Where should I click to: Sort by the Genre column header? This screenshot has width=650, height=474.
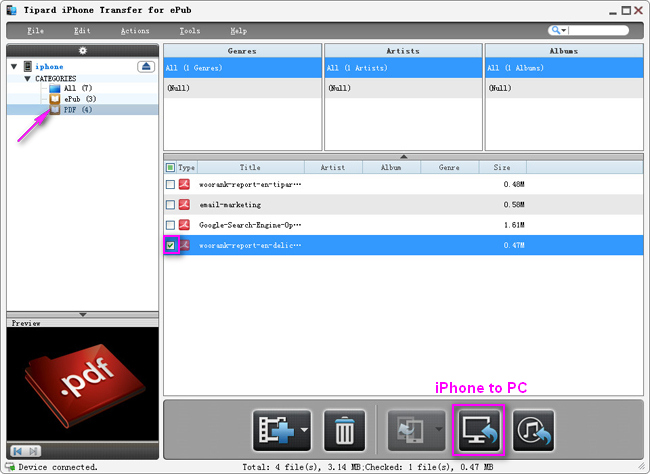click(x=449, y=168)
